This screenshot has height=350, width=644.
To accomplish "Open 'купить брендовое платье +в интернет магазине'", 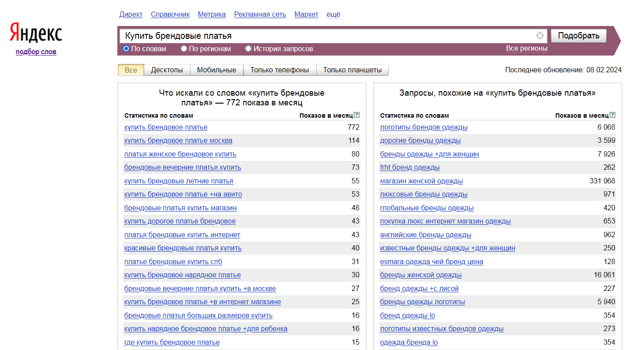I will click(202, 302).
